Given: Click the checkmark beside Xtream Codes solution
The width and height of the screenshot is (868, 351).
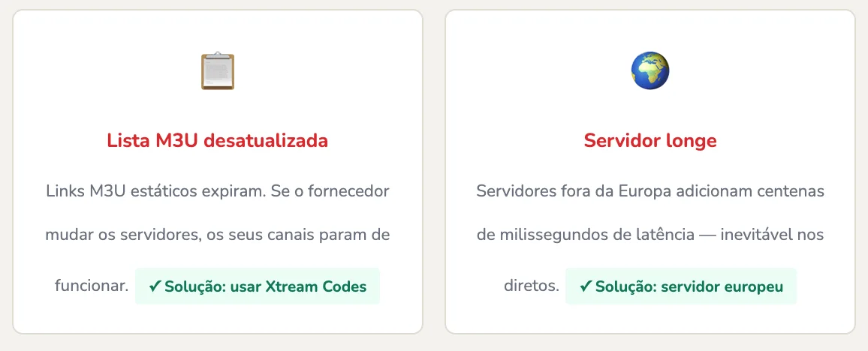Looking at the screenshot, I should [x=155, y=286].
